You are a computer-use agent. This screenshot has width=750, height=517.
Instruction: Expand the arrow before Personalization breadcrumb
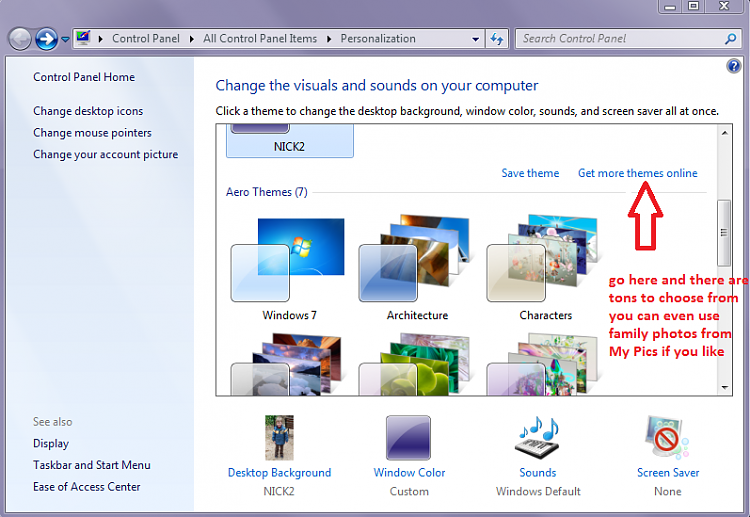click(329, 39)
